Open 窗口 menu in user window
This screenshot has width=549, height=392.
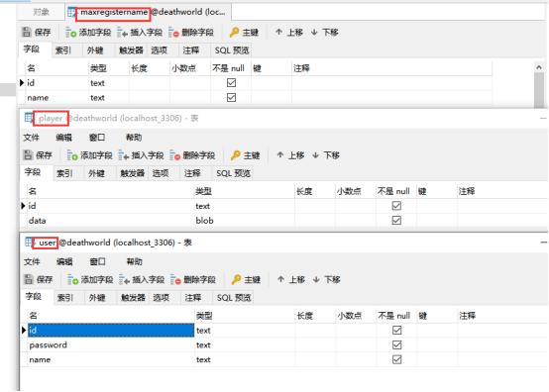[98, 261]
